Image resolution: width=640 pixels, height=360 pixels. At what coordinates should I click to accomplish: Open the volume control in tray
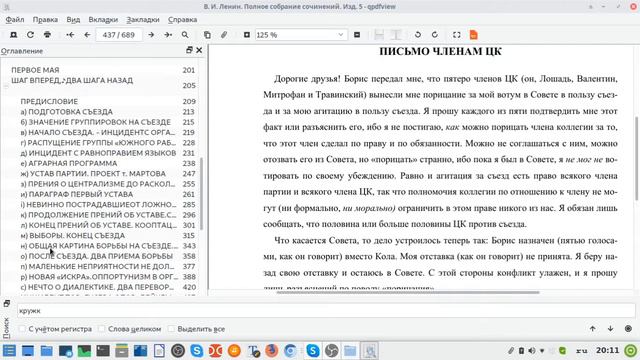tap(532, 351)
